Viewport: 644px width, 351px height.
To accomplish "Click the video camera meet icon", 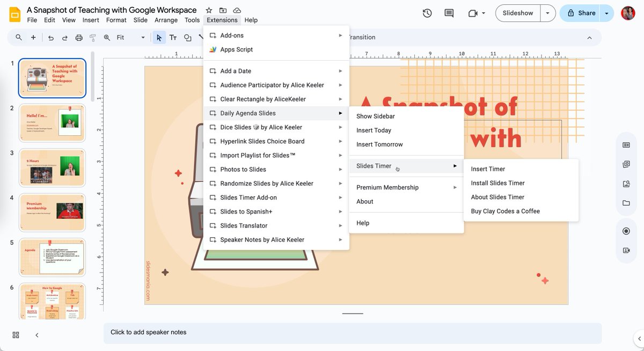I will point(473,13).
